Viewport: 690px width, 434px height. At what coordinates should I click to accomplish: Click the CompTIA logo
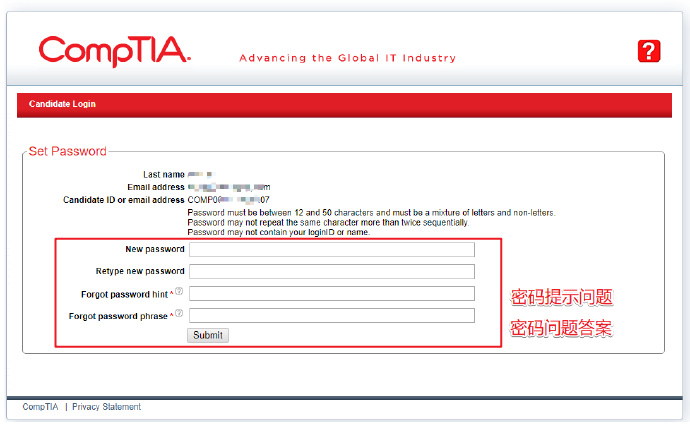click(115, 51)
